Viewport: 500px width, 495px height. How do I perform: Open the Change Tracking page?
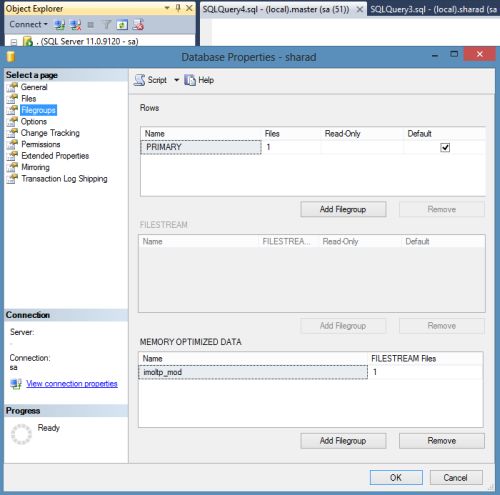click(50, 133)
